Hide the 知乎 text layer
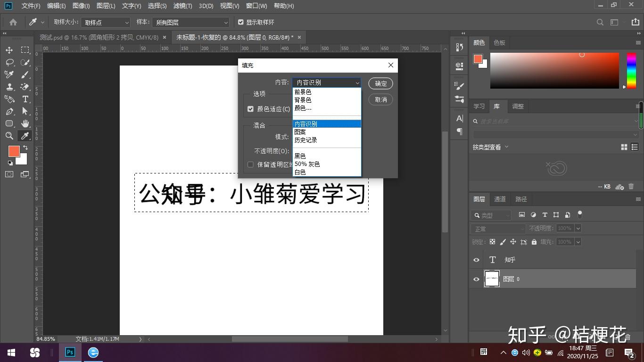Screen dimensions: 644x362 (476, 260)
